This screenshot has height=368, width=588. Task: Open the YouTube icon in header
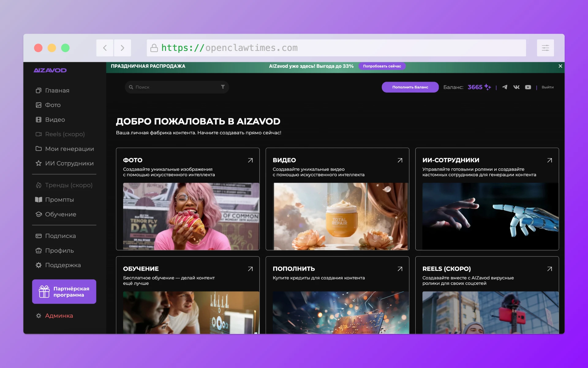(528, 87)
